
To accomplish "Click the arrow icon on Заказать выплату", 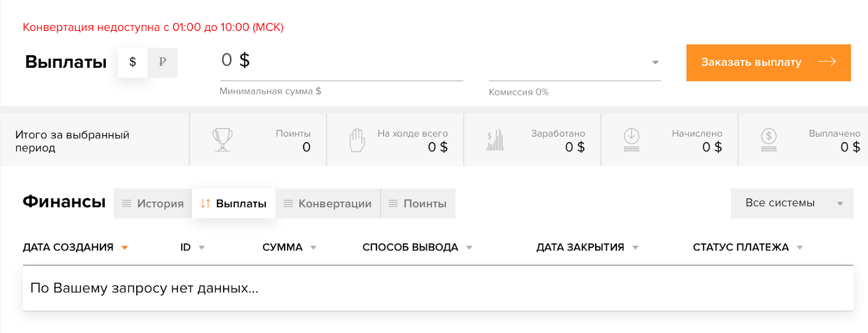I will coord(827,62).
